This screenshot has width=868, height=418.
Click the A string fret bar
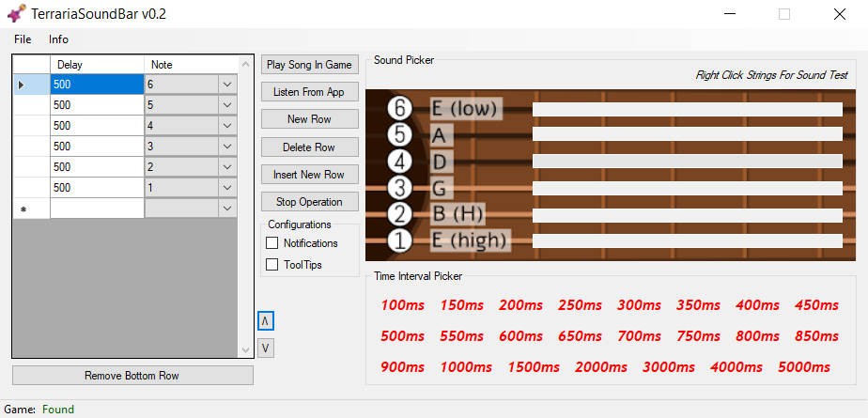pos(688,134)
